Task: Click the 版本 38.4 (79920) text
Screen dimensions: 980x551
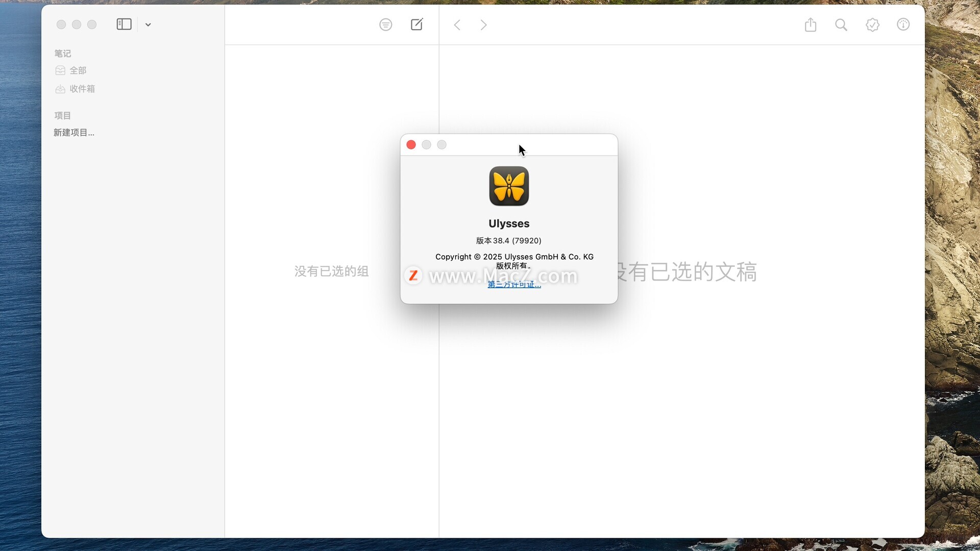Action: coord(509,240)
